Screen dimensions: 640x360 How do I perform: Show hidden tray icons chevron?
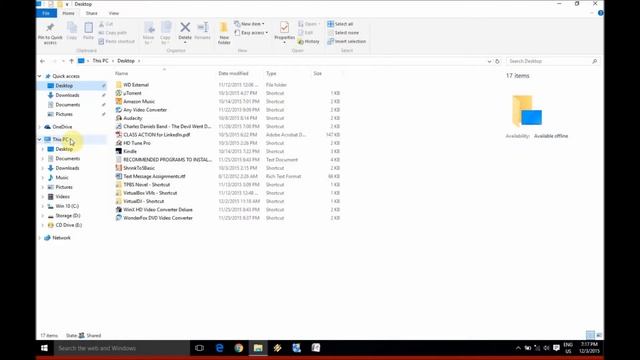pos(518,348)
